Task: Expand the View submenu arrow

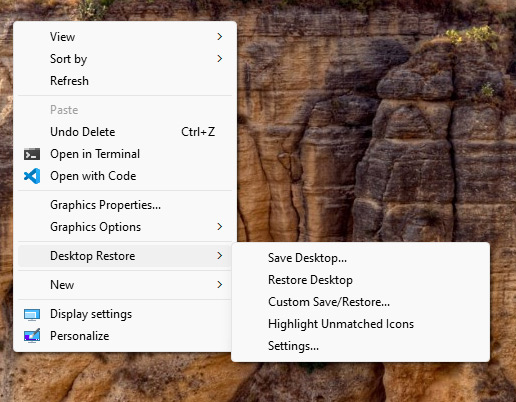Action: (x=219, y=37)
